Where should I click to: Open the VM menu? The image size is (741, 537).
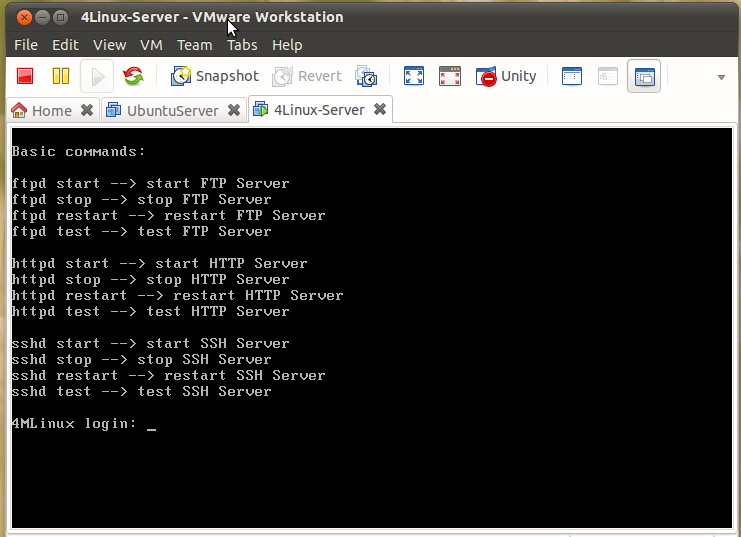[151, 45]
